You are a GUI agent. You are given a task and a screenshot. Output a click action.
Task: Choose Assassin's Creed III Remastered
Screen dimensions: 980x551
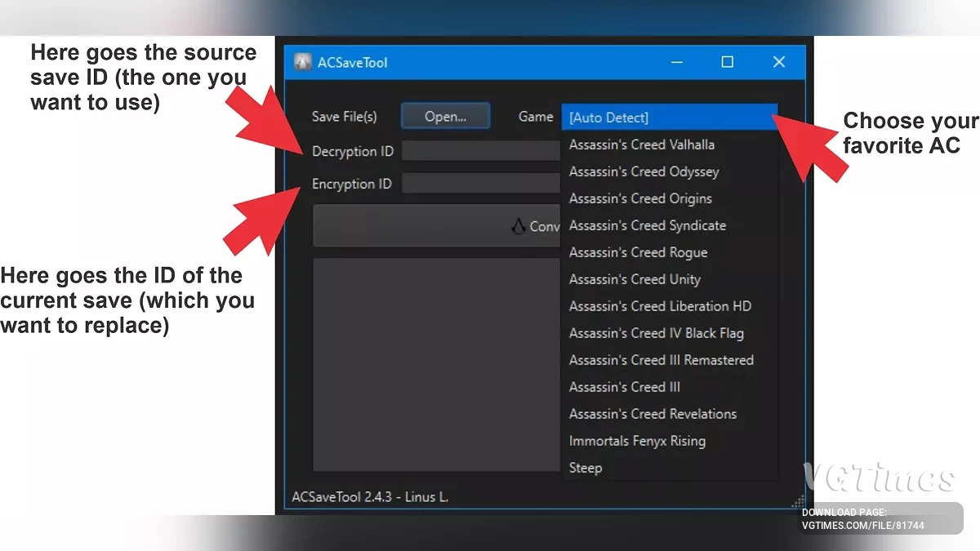pyautogui.click(x=661, y=360)
